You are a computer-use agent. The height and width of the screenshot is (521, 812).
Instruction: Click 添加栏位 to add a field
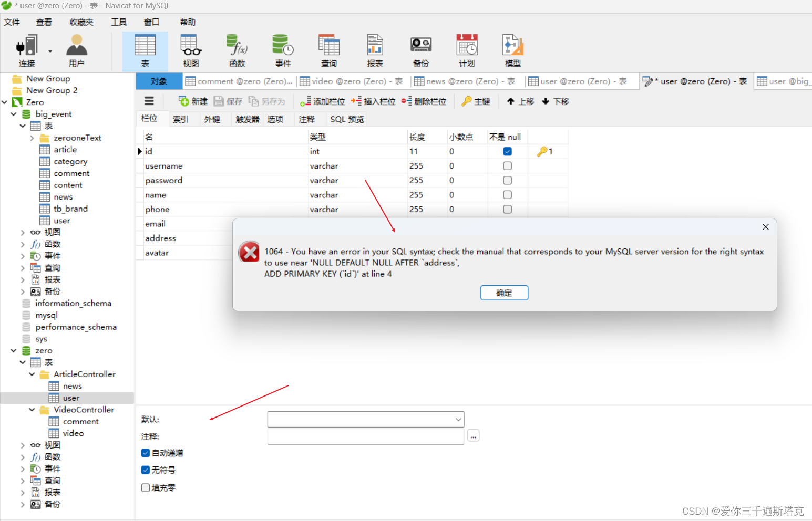[x=322, y=101]
